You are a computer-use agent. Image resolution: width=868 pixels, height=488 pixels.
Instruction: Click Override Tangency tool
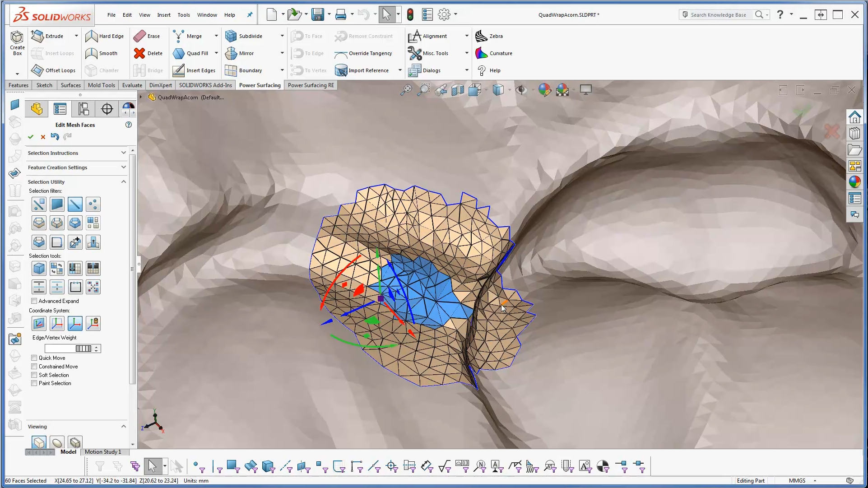click(363, 53)
